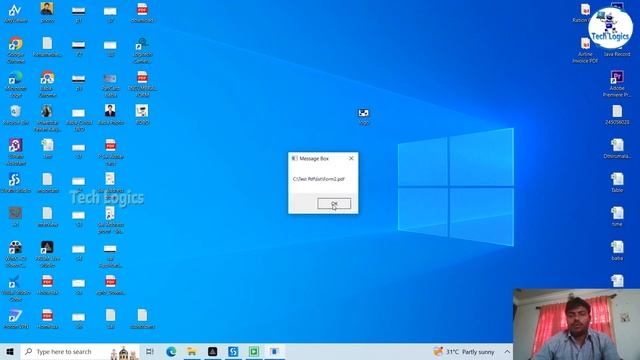Viewport: 640px width, 360px height.
Task: Select the lone desktop icon above the Message Box
Action: (364, 116)
